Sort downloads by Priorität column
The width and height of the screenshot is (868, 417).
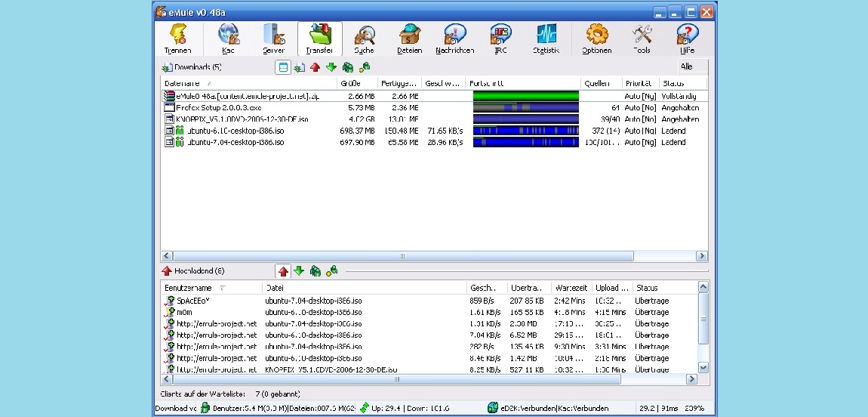641,84
